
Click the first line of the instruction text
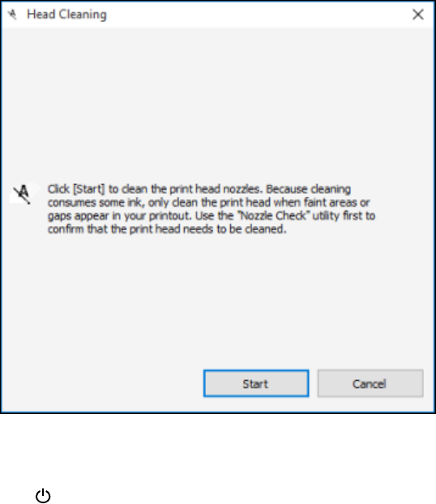(x=199, y=189)
